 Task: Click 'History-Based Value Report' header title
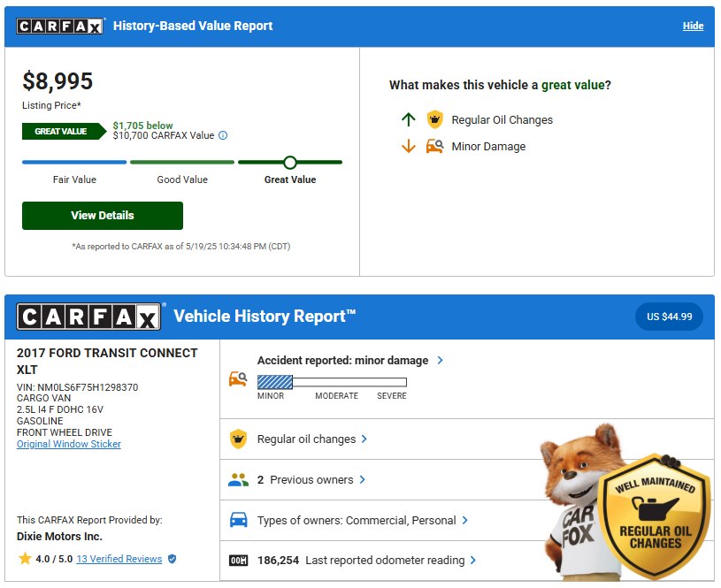pyautogui.click(x=193, y=26)
